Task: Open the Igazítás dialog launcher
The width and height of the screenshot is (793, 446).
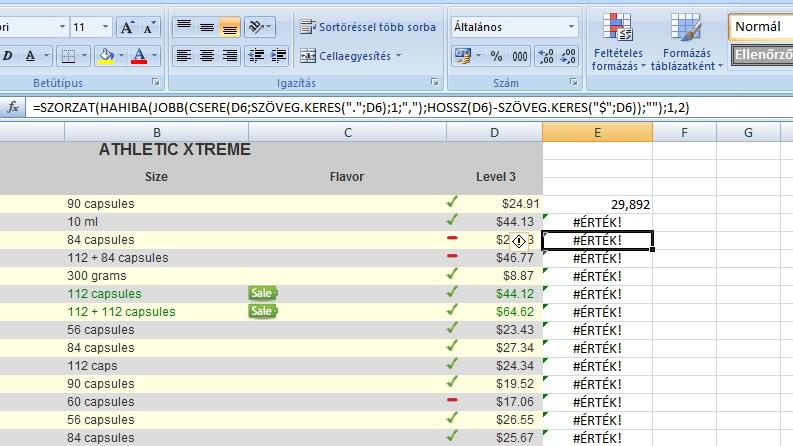Action: pos(434,82)
